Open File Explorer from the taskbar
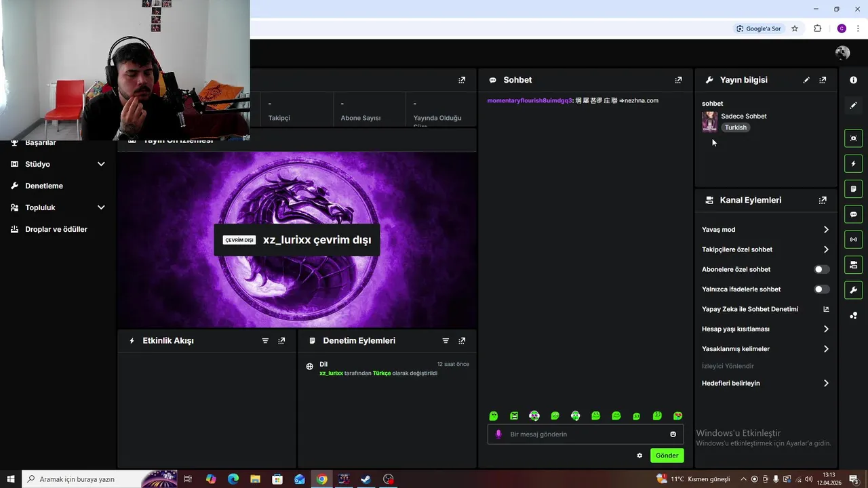 point(255,479)
